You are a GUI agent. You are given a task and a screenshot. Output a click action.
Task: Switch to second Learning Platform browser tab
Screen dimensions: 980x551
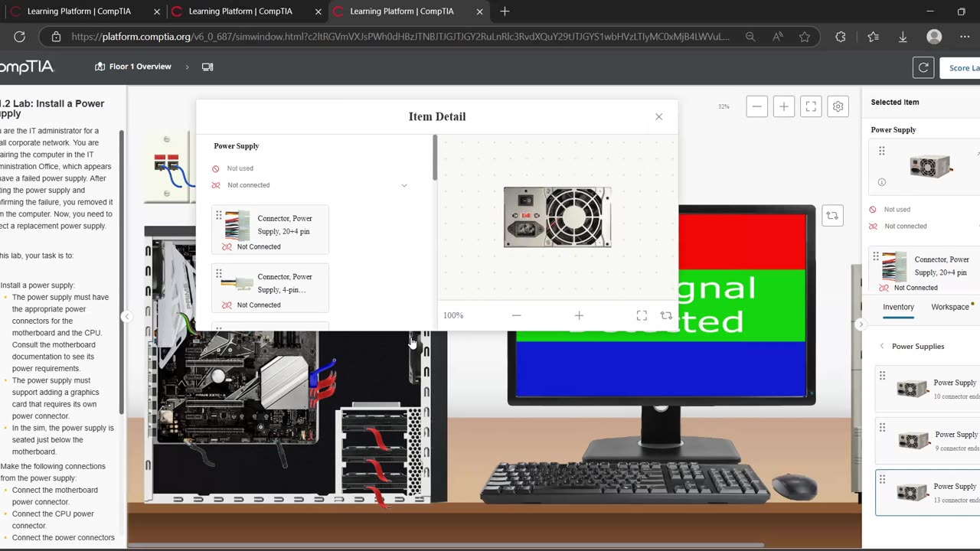(x=240, y=11)
